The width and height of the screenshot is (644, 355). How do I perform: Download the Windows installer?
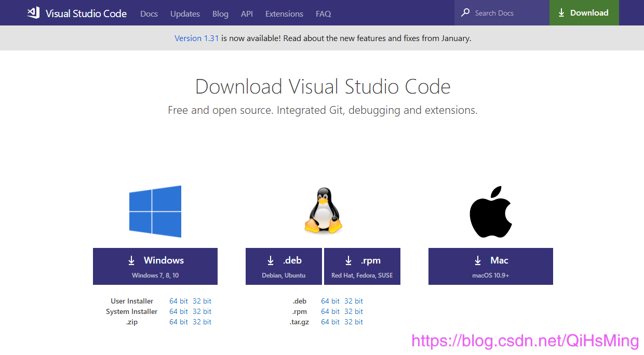155,266
